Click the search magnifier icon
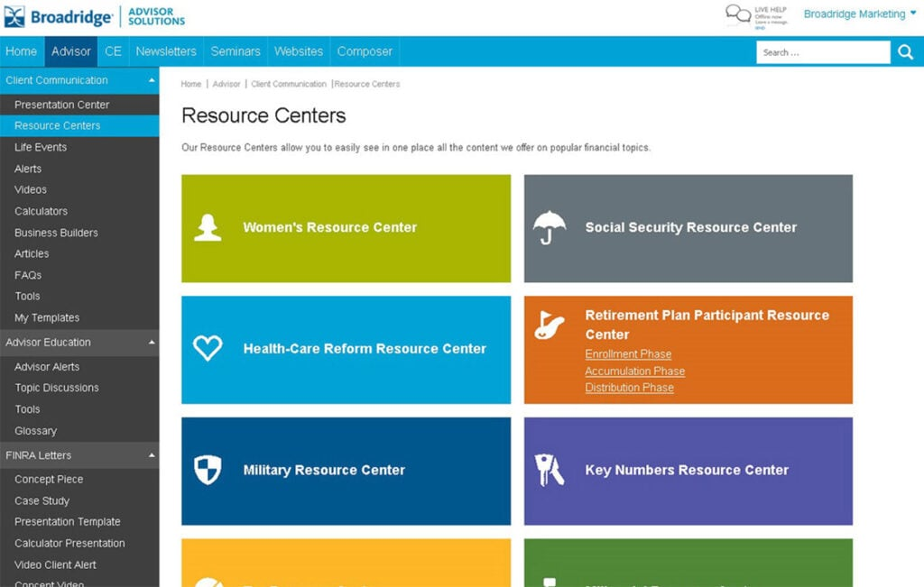The width and height of the screenshot is (924, 587). click(906, 52)
